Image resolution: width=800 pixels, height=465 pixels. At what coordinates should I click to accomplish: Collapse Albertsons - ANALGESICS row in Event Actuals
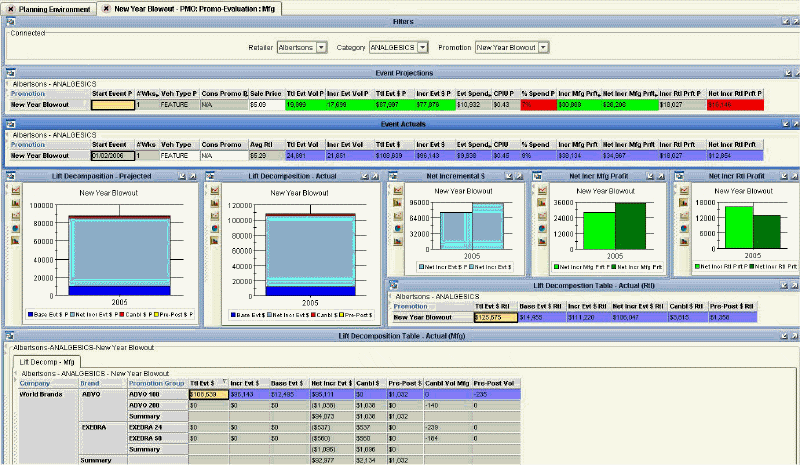[x=8, y=135]
